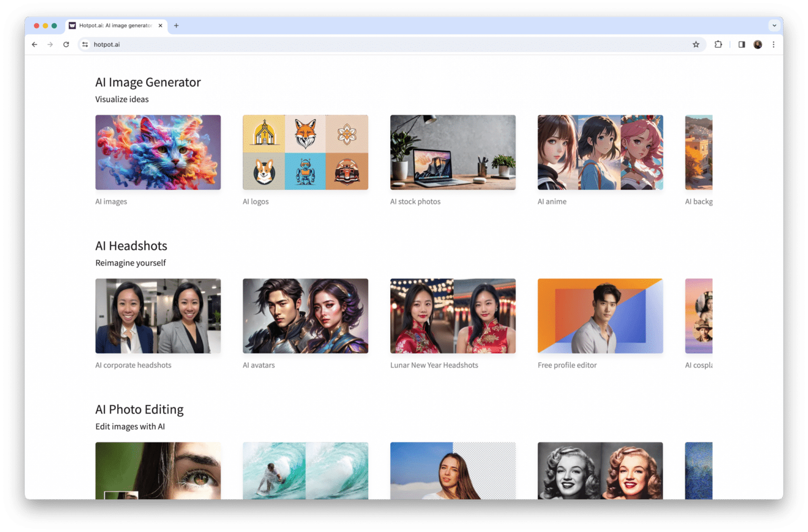Click the browser forward arrow
The height and width of the screenshot is (532, 808).
[x=50, y=45]
